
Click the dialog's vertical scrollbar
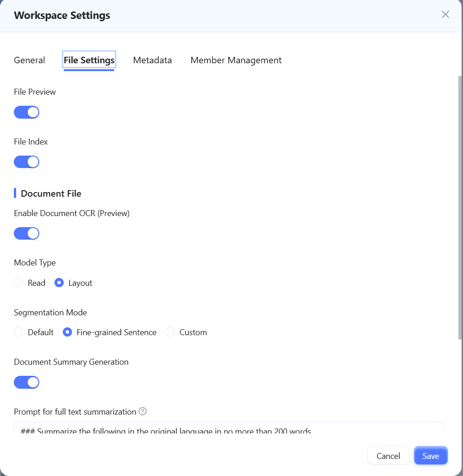460,208
